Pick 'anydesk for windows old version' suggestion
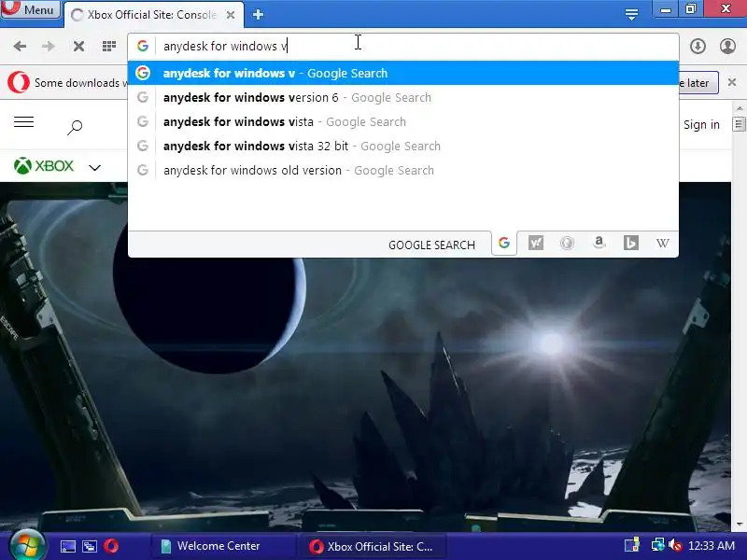This screenshot has height=560, width=747. (x=403, y=170)
